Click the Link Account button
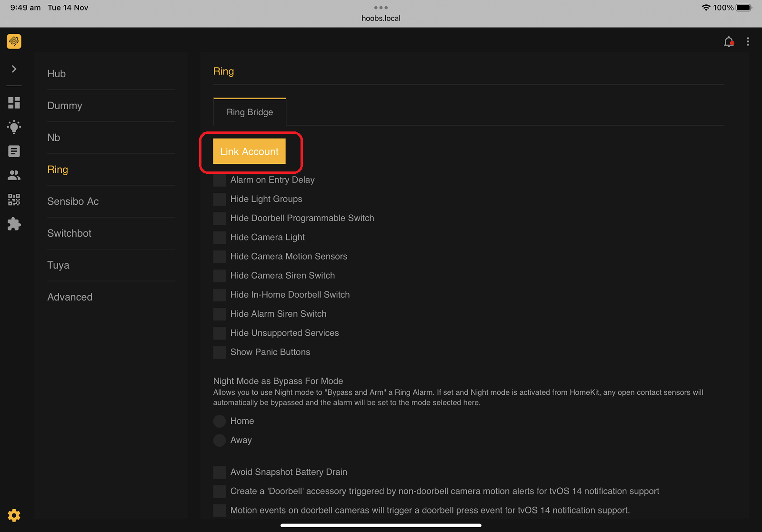Screen dimensions: 762x532 [x=249, y=151]
